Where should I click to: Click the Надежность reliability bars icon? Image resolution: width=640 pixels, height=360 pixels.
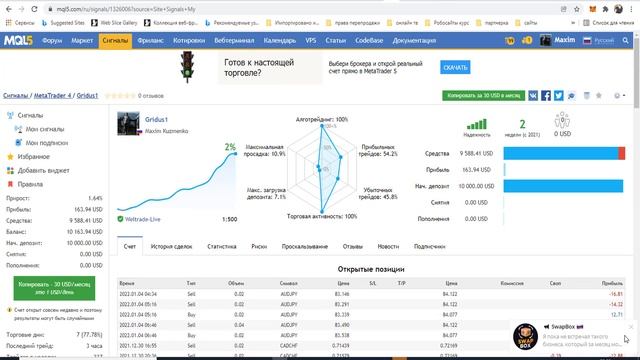477,124
